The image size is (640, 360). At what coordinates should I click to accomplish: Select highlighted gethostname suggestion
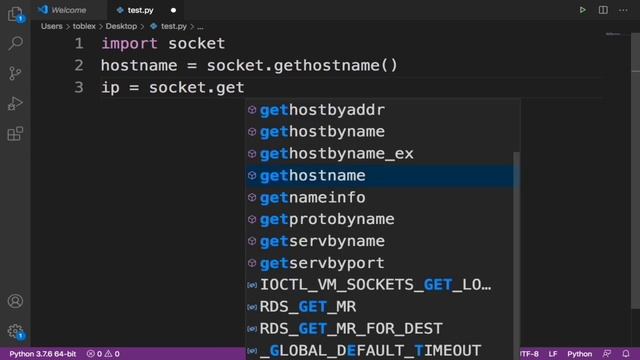[380, 176]
